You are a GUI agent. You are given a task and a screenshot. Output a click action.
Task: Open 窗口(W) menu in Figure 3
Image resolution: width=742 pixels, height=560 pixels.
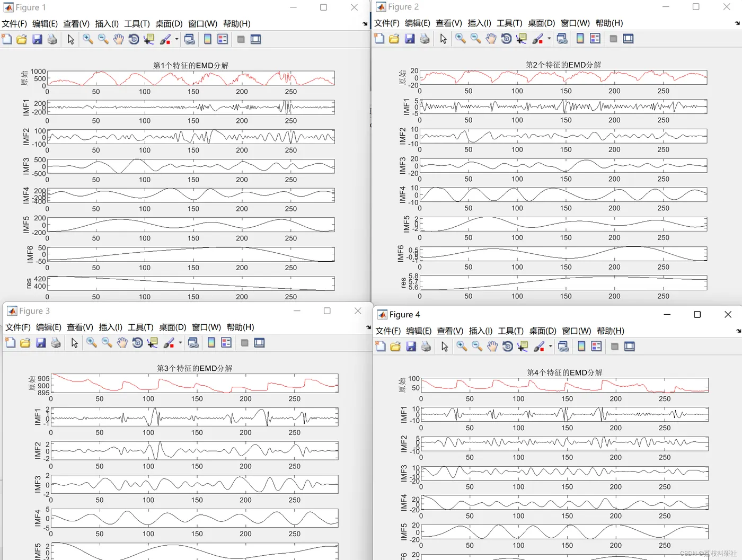(207, 327)
